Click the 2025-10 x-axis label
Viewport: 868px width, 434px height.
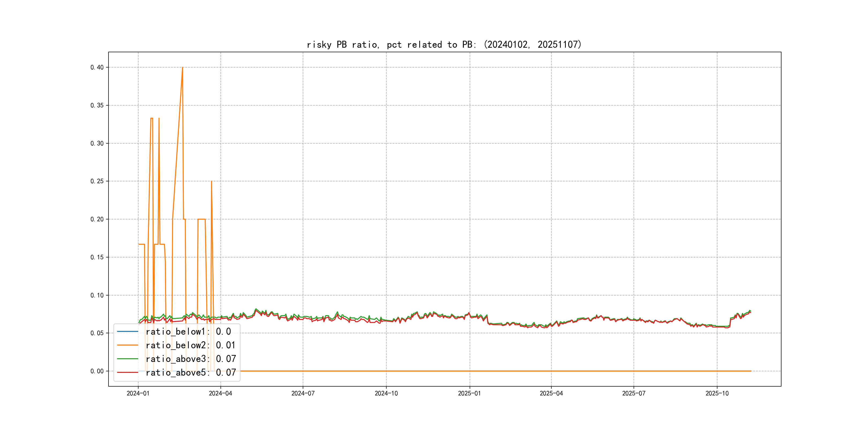pyautogui.click(x=717, y=393)
